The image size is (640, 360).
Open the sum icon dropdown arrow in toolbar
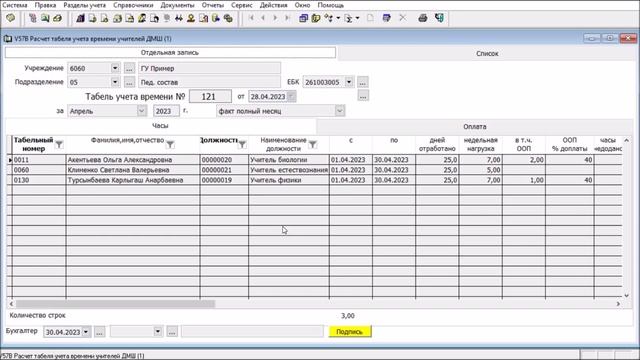358,18
